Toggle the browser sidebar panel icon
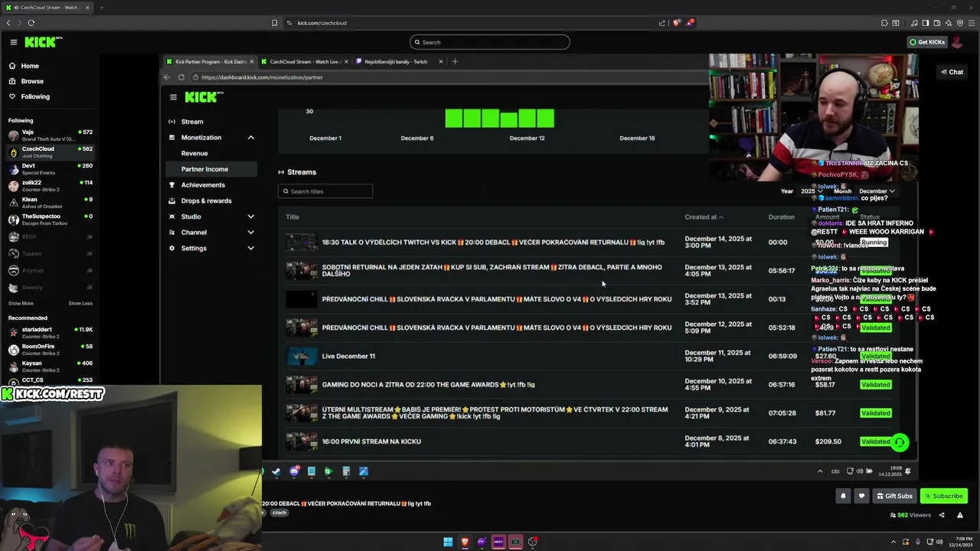Screen dimensions: 980x551 (x=926, y=23)
